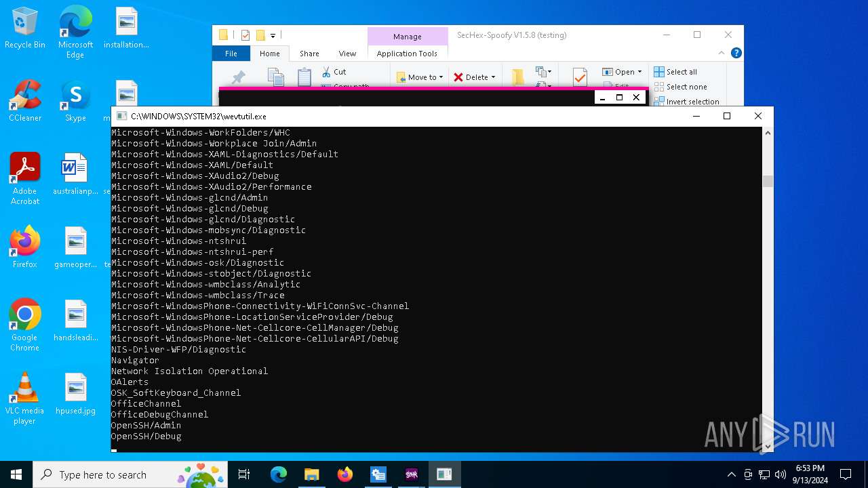The width and height of the screenshot is (868, 488).
Task: Open Task View on the taskbar
Action: [244, 474]
